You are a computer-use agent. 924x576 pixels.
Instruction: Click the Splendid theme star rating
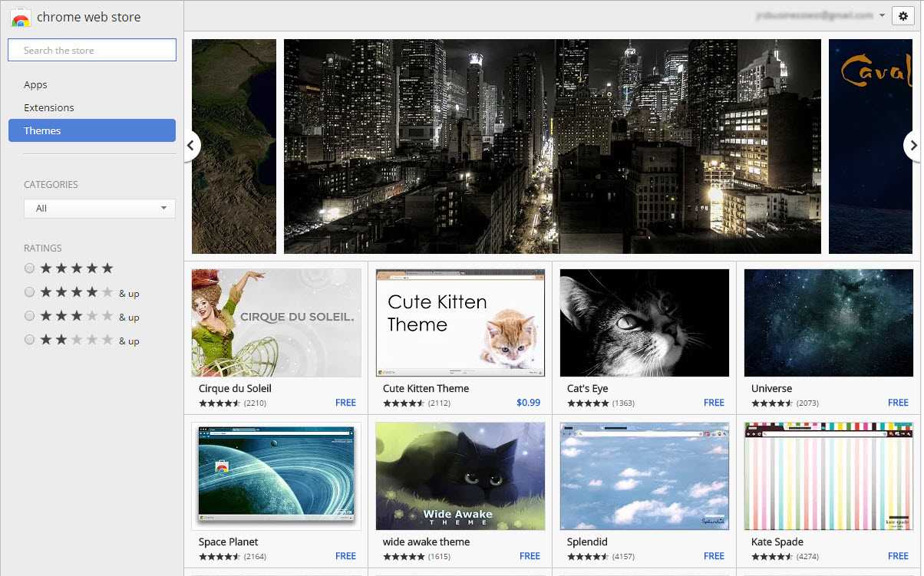coord(588,556)
